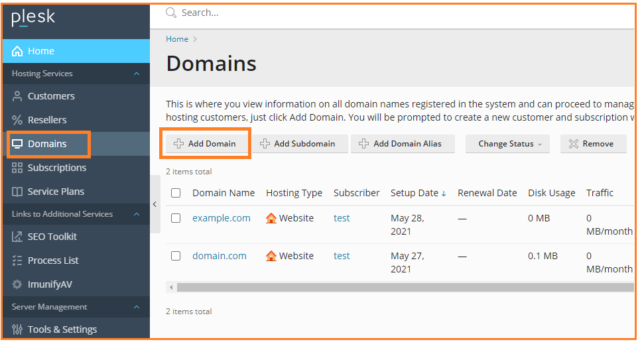Click the plus icon on Add Domain Alias
Viewport: 644px width, 348px height.
coord(364,143)
